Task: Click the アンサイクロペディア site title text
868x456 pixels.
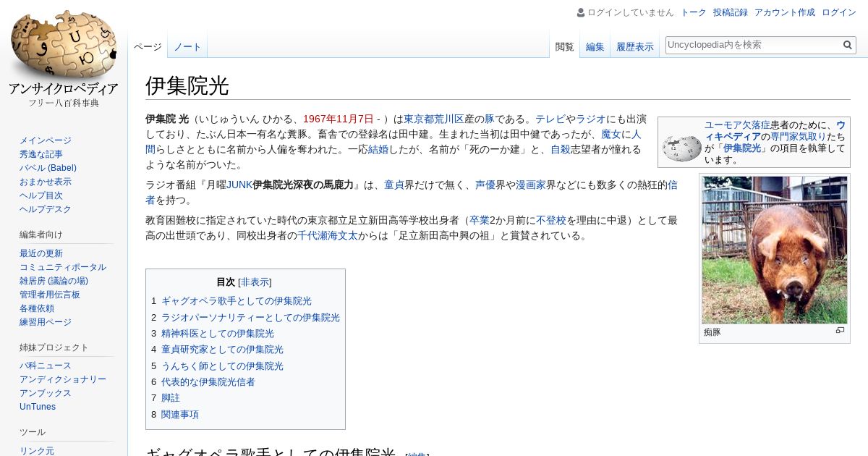Action: coord(64,89)
